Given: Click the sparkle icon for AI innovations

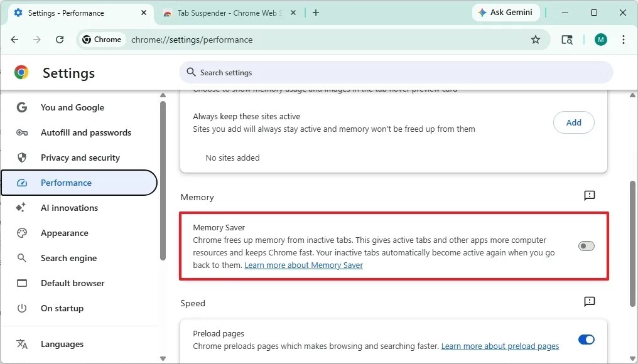Looking at the screenshot, I should 21,208.
